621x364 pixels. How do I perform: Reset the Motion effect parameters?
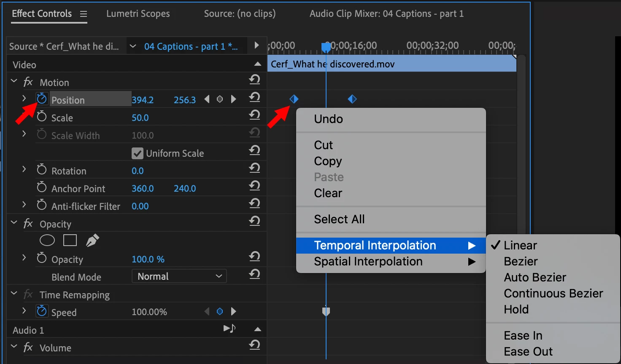point(254,80)
